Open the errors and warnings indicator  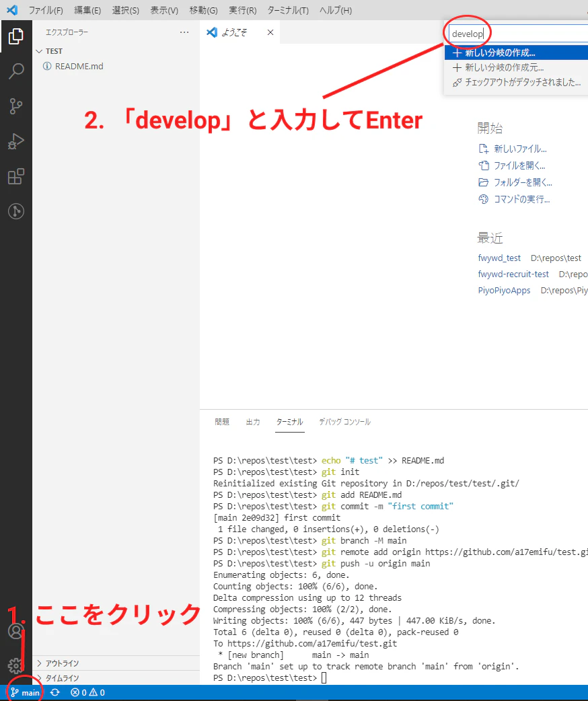click(87, 692)
